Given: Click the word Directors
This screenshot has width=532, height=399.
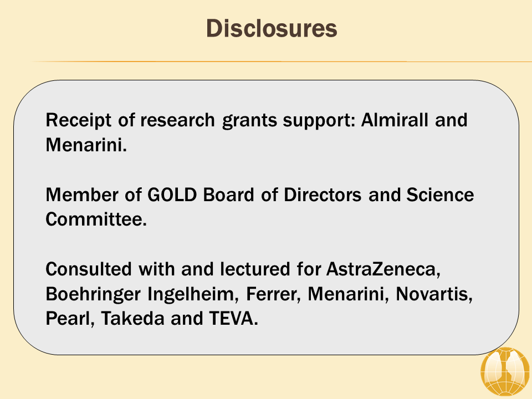Looking at the screenshot, I should [323, 195].
